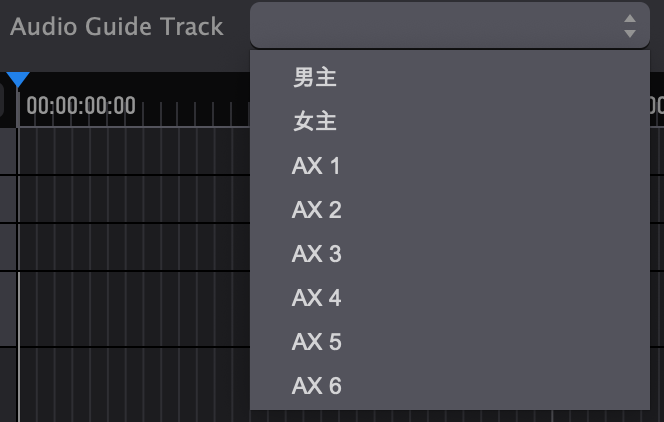Click the Audio Guide Track label
The height and width of the screenshot is (422, 664).
point(116,26)
